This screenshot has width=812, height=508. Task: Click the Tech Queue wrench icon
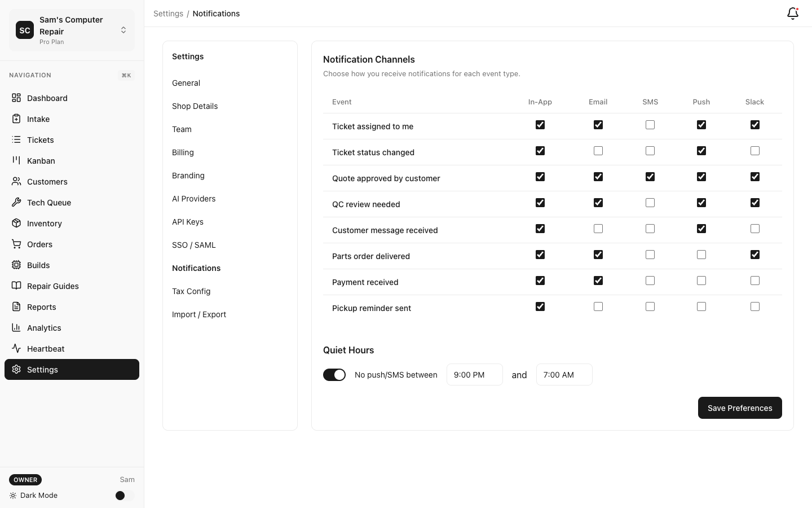17,202
